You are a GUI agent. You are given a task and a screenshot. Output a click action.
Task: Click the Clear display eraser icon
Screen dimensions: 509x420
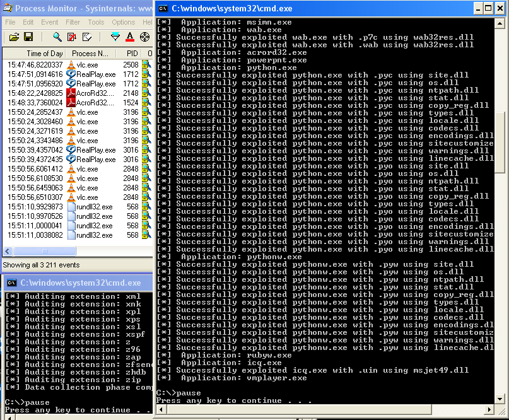point(87,37)
